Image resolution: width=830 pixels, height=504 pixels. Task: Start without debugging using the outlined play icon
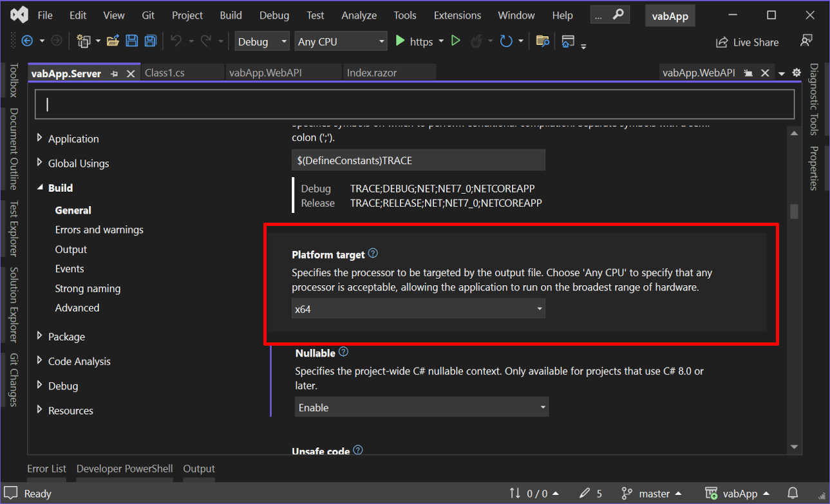click(456, 41)
